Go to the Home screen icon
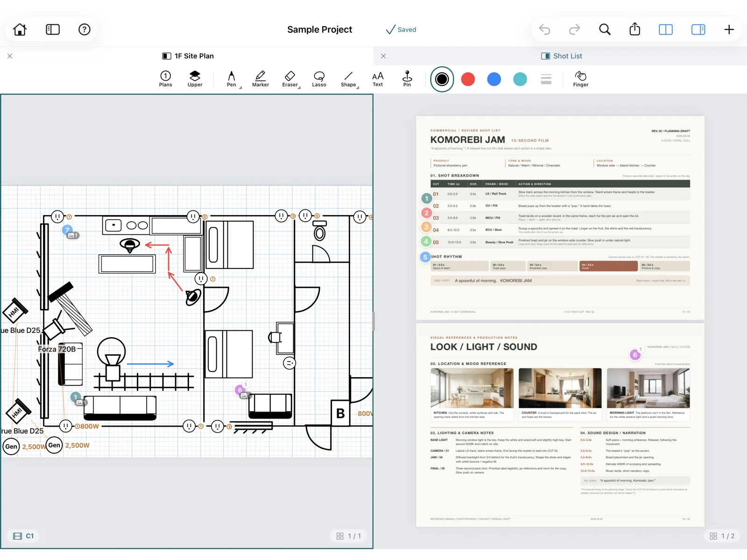The image size is (747, 560). click(x=20, y=29)
